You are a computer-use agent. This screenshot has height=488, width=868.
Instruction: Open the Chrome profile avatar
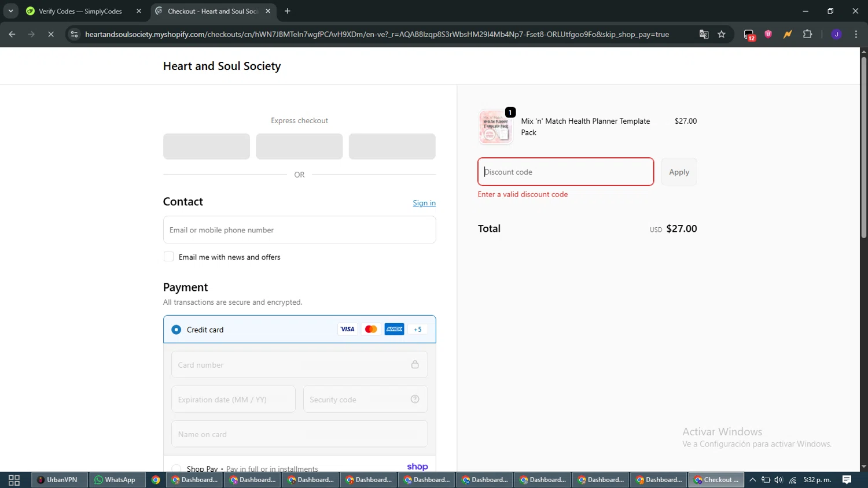836,34
